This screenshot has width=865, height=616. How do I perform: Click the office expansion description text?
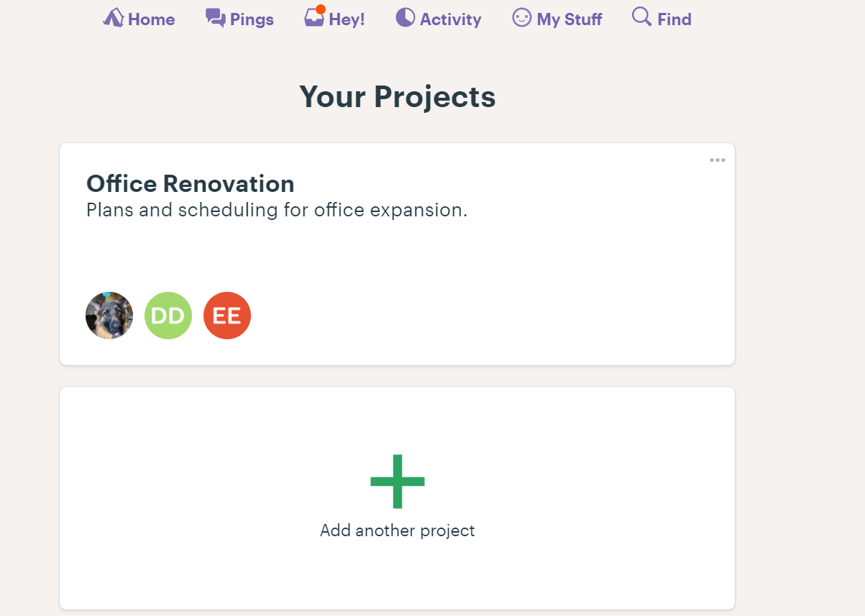point(277,211)
